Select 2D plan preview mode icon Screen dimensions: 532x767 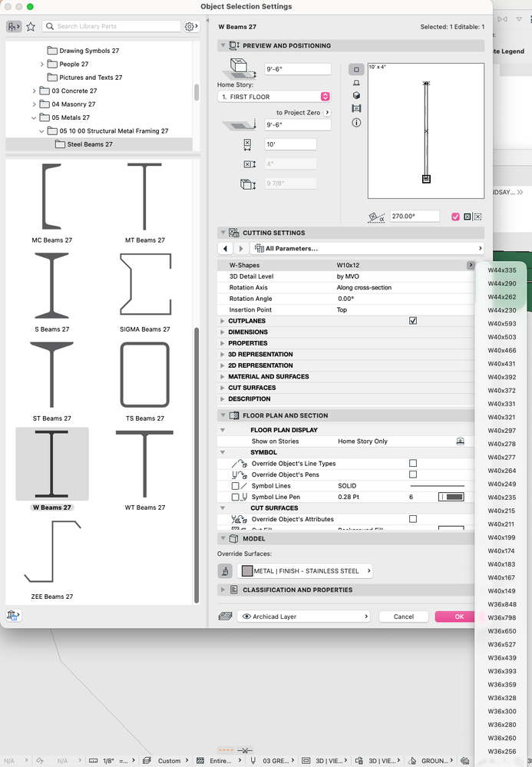(x=356, y=69)
